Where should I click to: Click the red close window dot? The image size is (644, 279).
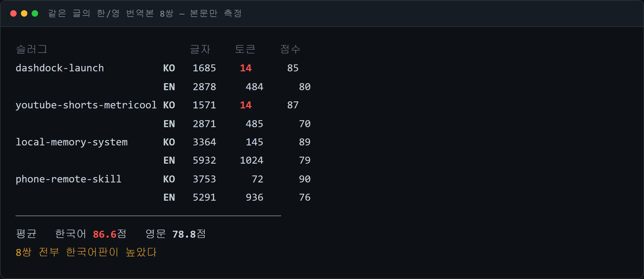click(x=13, y=13)
